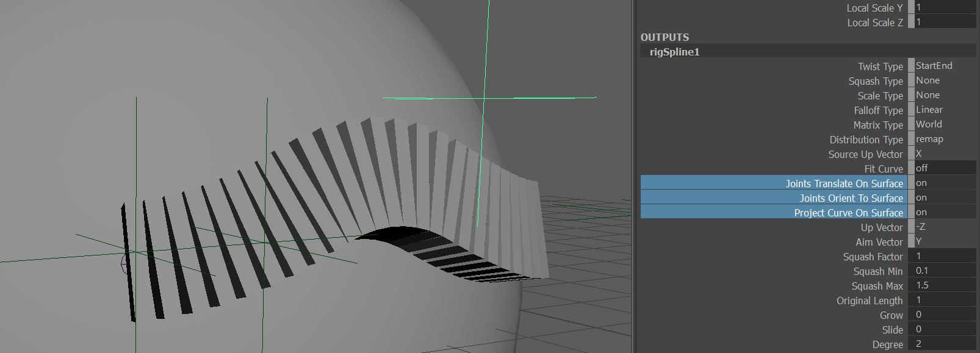Select the Fit Curve attribute label
The height and width of the screenshot is (353, 980).
(x=884, y=169)
